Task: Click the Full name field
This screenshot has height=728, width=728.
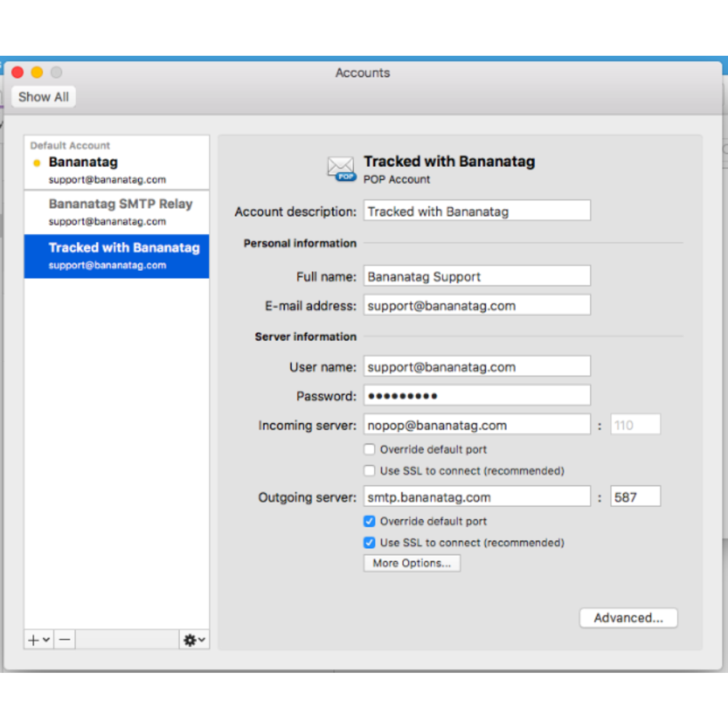Action: click(477, 276)
